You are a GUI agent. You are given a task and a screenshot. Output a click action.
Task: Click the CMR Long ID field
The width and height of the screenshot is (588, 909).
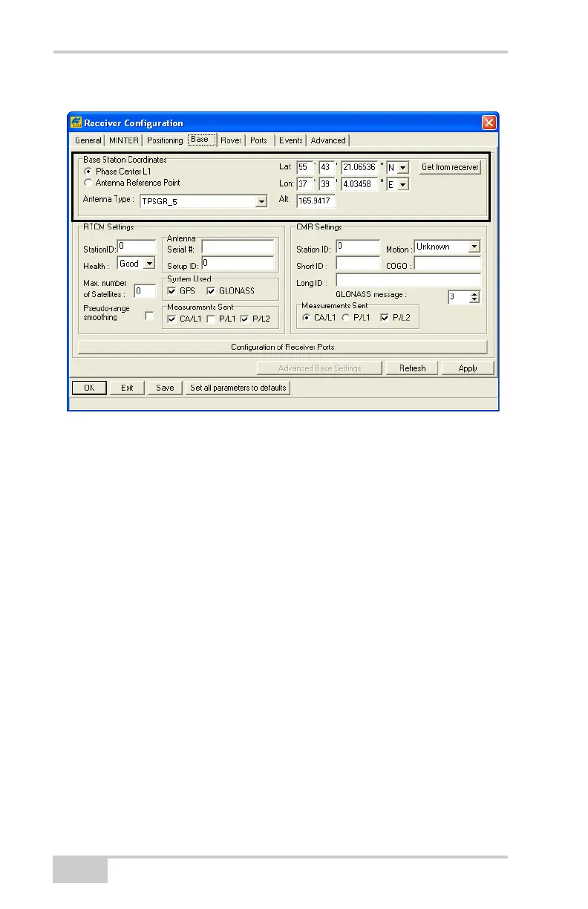408,280
